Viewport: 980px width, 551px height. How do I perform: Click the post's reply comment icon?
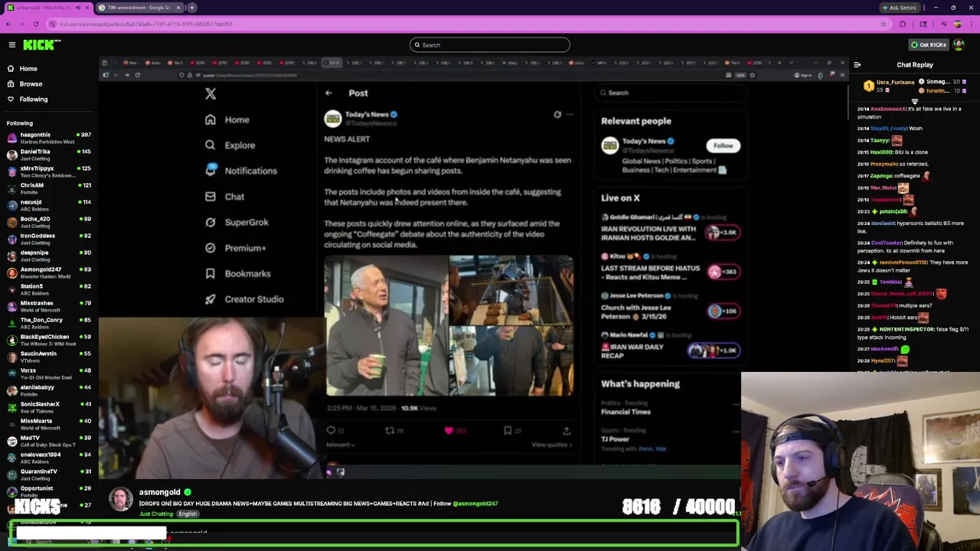[331, 431]
